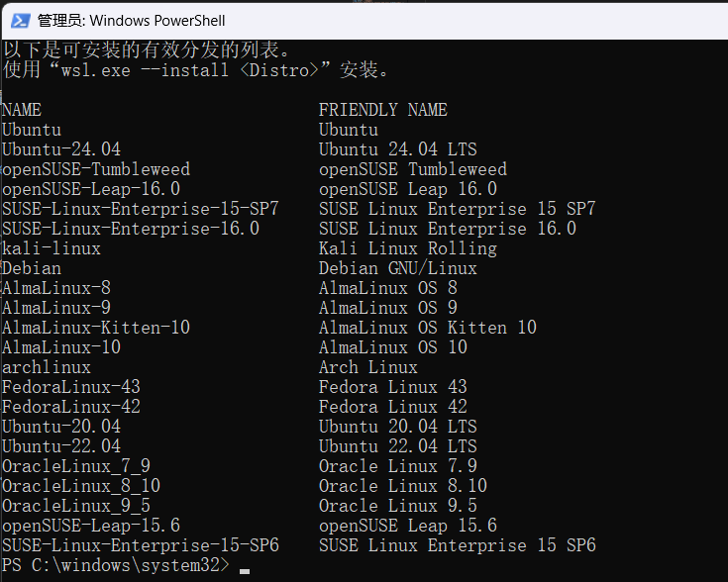Click the blinking cursor after the prompt
Screen dimensions: 728x582
coord(245,571)
